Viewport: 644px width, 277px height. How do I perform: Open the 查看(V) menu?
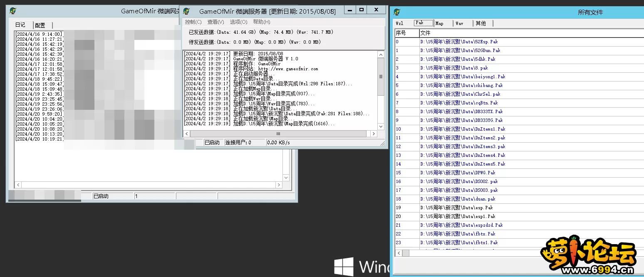(215, 22)
